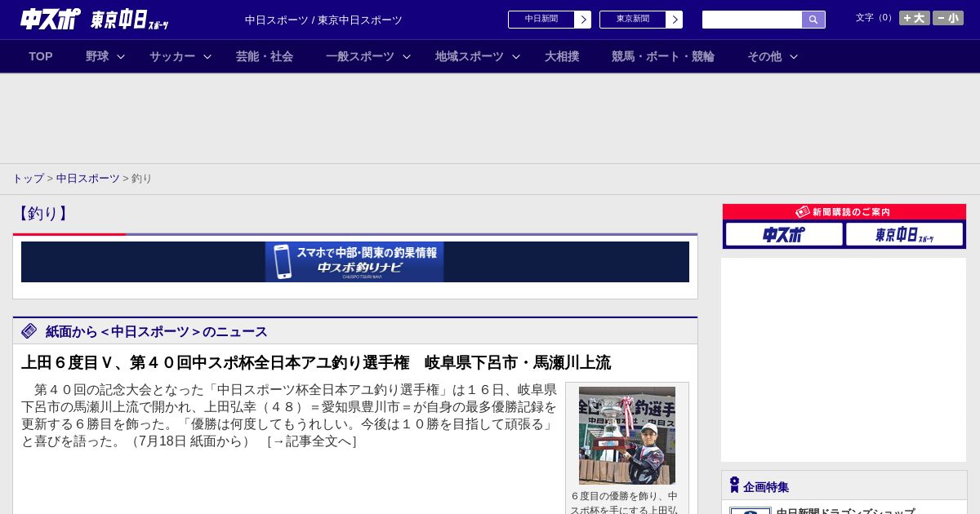Click 東京中日スポーツ subscription button in sidebar

pos(904,234)
